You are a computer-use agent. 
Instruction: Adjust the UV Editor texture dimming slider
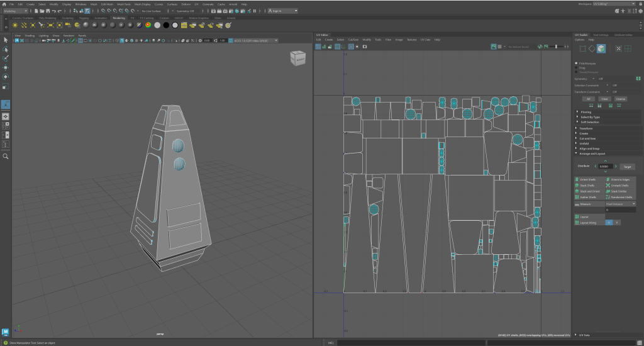tap(557, 47)
